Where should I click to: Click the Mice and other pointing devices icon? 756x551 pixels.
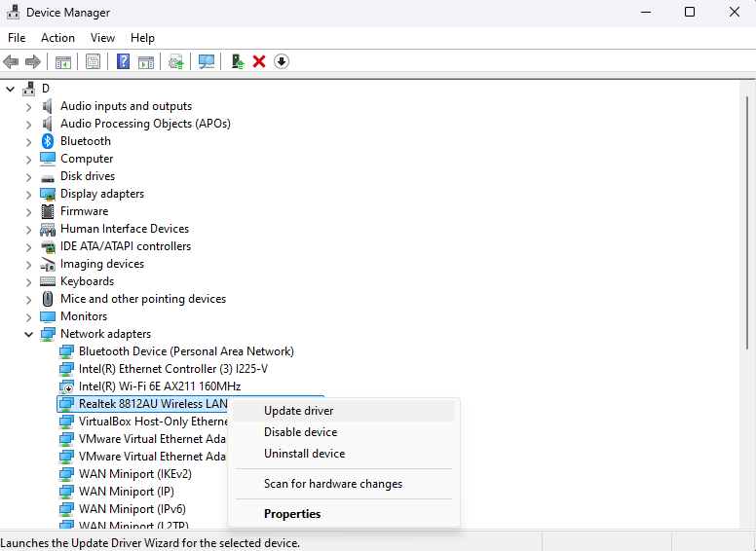click(47, 299)
